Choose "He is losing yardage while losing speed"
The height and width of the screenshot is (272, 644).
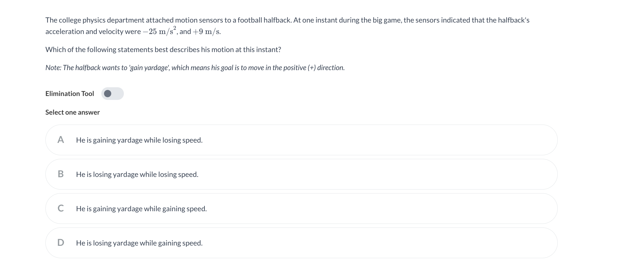137,175
